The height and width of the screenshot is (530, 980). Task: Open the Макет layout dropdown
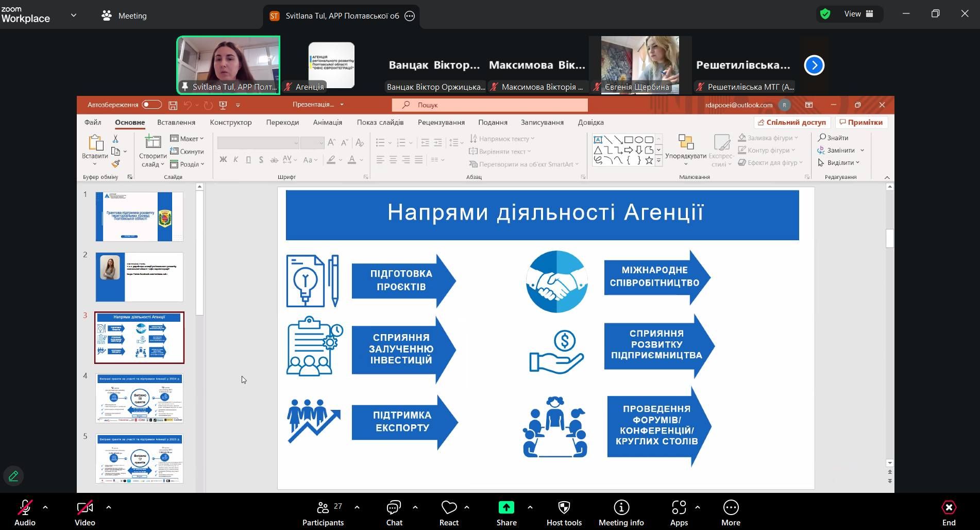point(188,139)
